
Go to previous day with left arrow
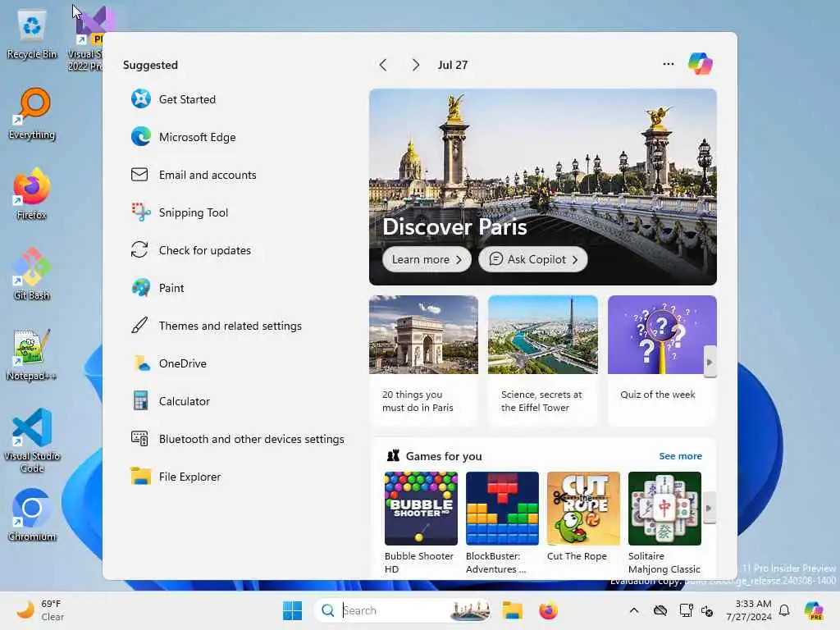point(383,65)
